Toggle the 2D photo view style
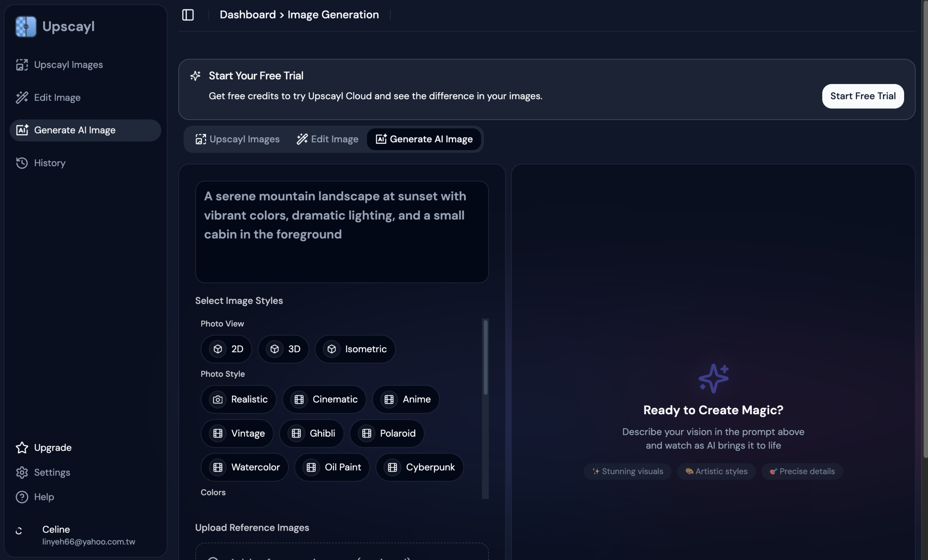Screen dimensions: 928x560 226,349
